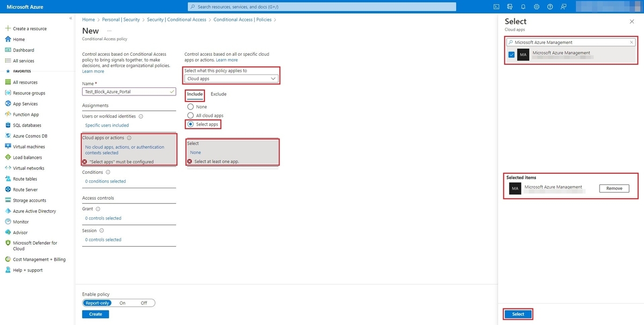This screenshot has width=644, height=325.
Task: Click Security | Conditional Access breadcrumb
Action: (177, 19)
